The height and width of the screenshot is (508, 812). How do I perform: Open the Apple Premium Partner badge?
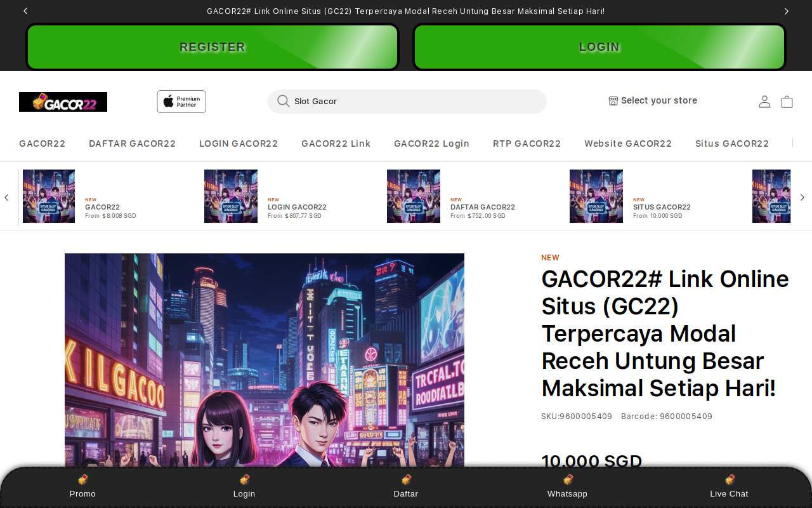click(181, 102)
